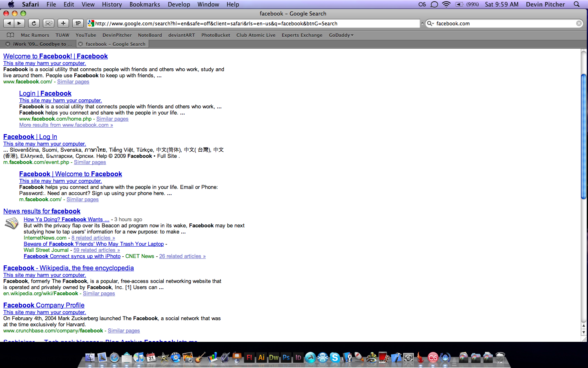Close the iWork '09 tab with its X
This screenshot has width=588, height=368.
click(8, 44)
